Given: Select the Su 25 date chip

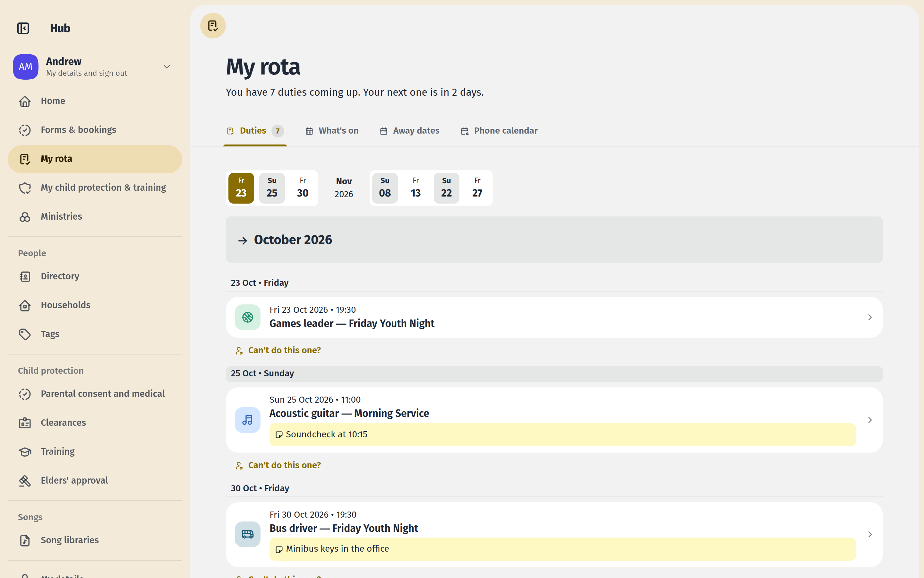Looking at the screenshot, I should click(272, 188).
